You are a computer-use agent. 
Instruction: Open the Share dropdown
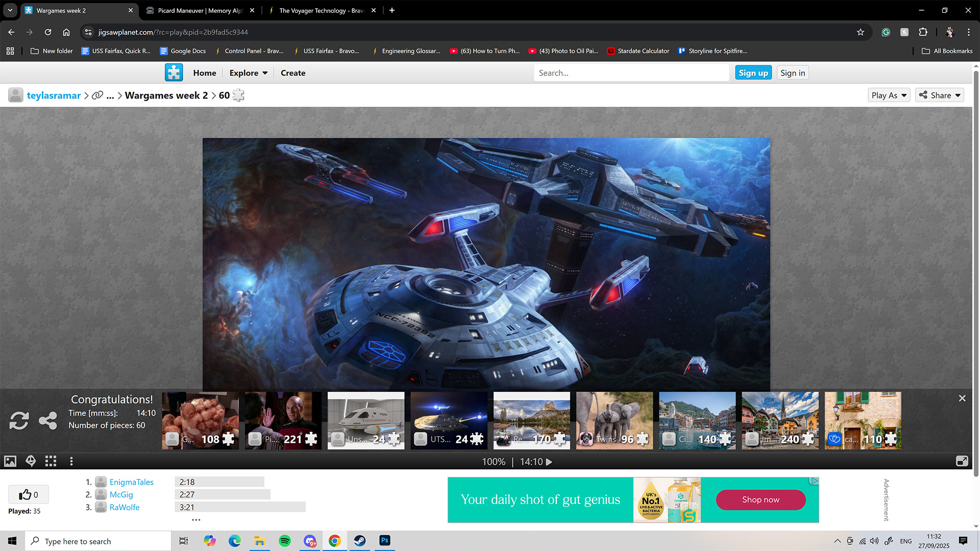[940, 95]
